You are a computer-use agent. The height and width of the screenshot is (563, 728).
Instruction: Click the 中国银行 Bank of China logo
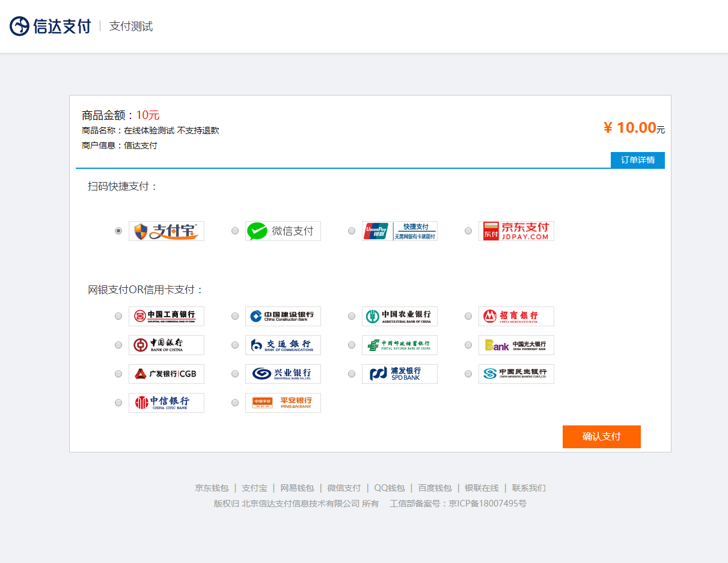tap(167, 345)
